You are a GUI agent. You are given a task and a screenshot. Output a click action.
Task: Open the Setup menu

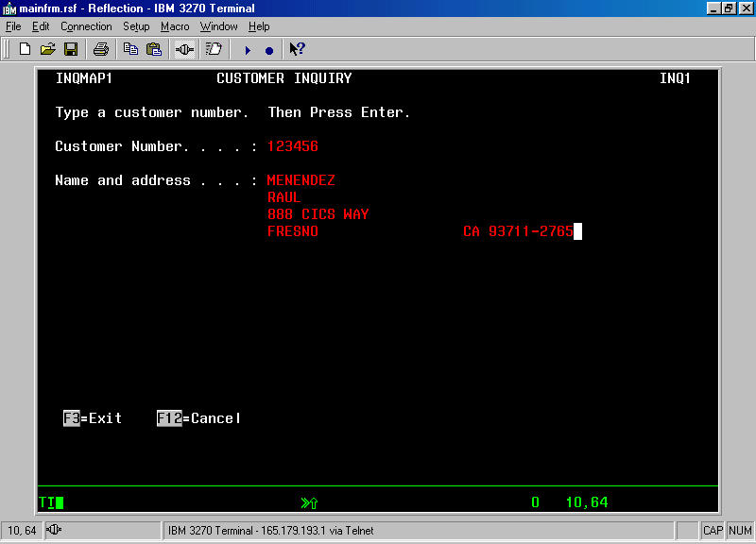point(136,26)
